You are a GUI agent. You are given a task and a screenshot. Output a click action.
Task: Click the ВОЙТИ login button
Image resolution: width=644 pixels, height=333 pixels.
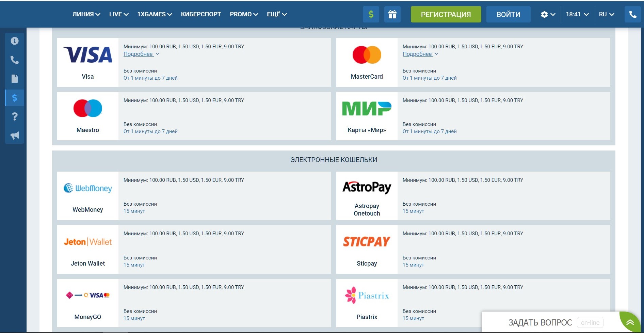coord(508,14)
